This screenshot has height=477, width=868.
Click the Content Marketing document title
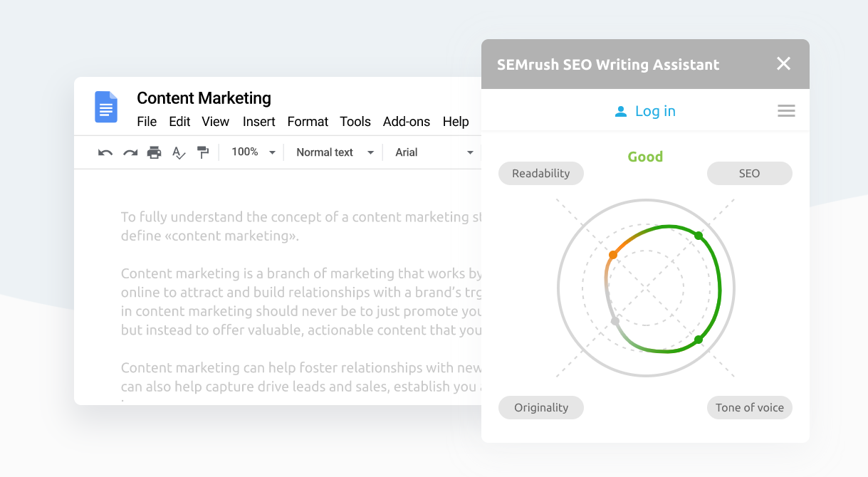point(204,98)
